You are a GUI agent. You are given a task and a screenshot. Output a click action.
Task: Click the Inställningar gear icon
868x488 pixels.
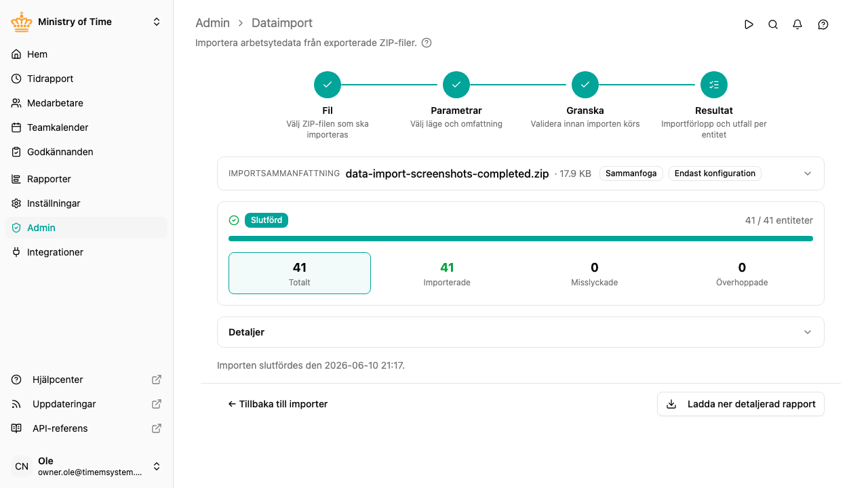click(x=16, y=203)
